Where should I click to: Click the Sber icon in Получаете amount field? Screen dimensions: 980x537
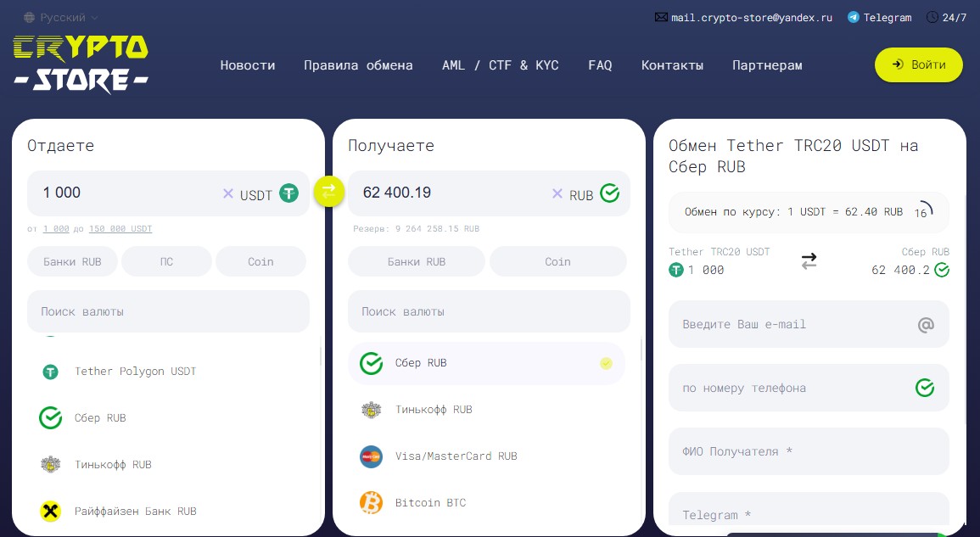click(x=609, y=193)
